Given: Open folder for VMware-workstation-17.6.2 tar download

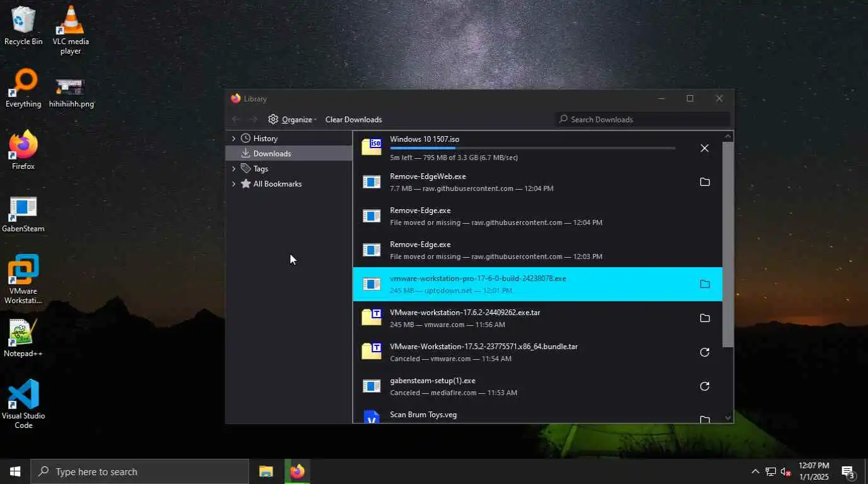Looking at the screenshot, I should click(705, 318).
